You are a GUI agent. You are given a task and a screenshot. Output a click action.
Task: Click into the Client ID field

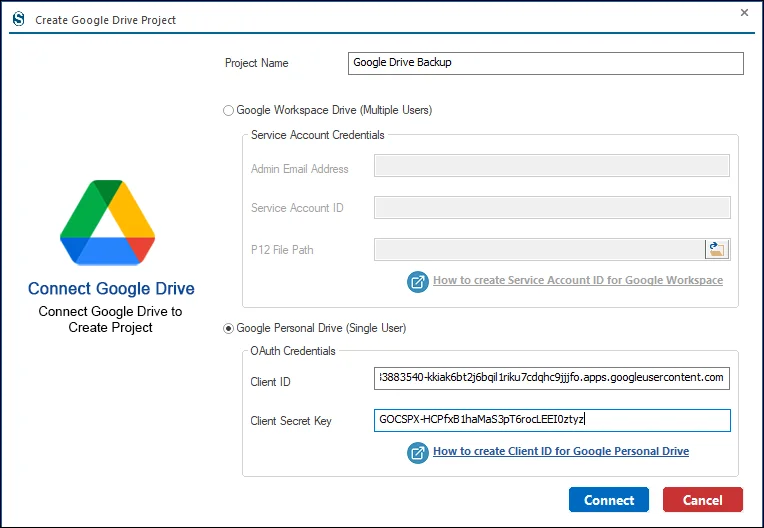coord(552,378)
